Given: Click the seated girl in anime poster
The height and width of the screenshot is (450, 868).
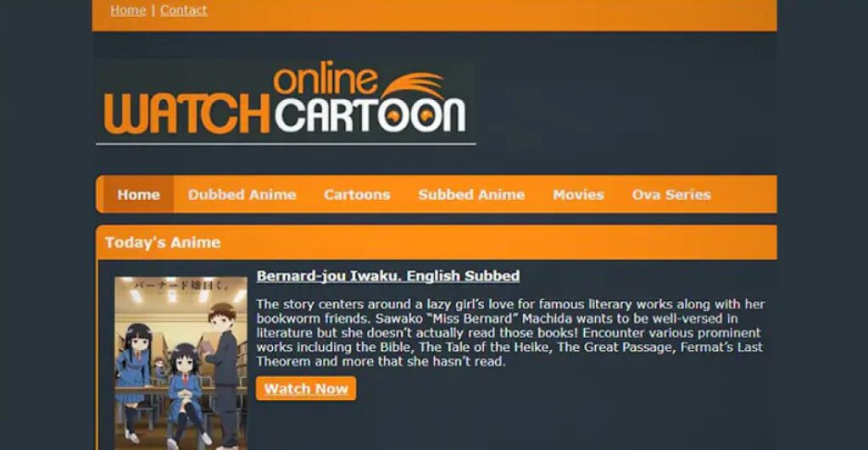Looking at the screenshot, I should (186, 394).
